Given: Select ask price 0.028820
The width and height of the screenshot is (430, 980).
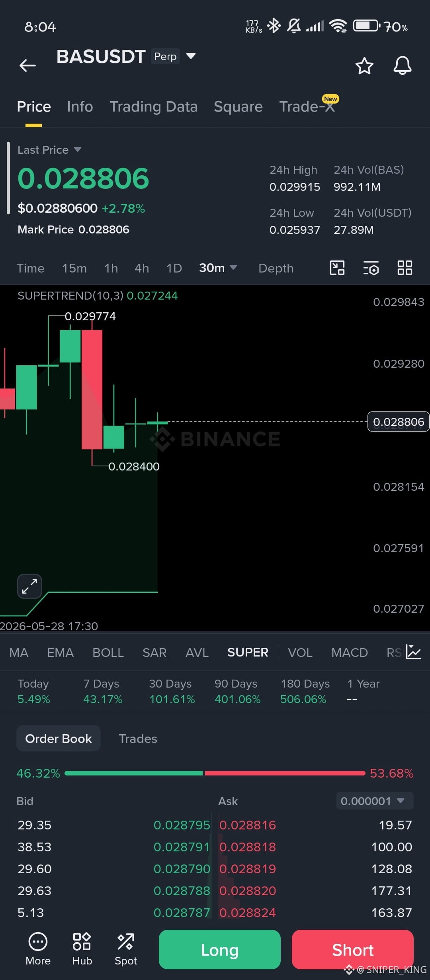Looking at the screenshot, I should (248, 890).
